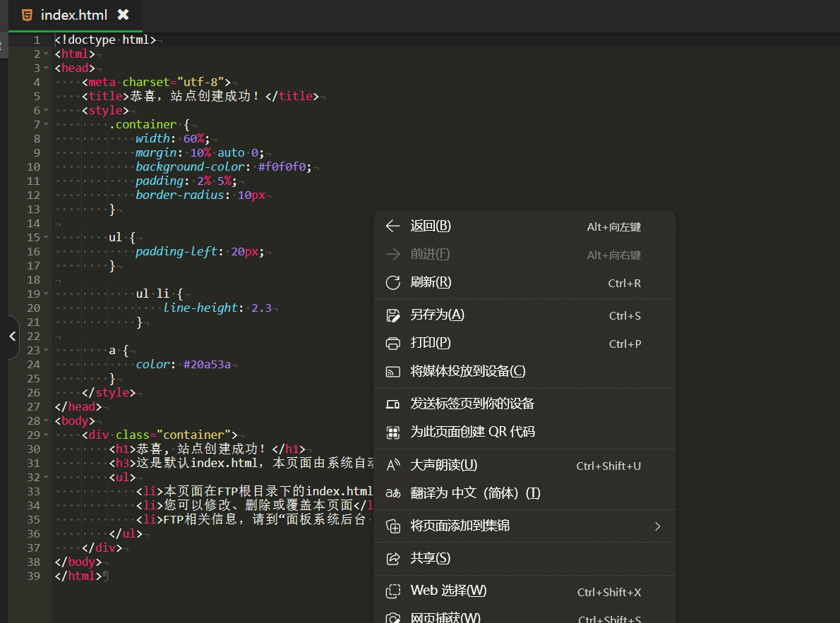The image size is (840, 623).
Task: Click the read aloud icon beside 大声朗读
Action: click(x=392, y=466)
